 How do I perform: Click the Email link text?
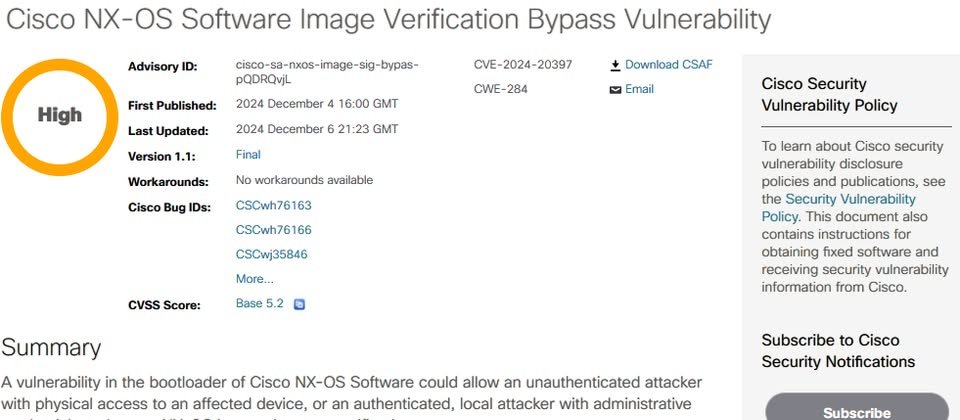point(639,89)
